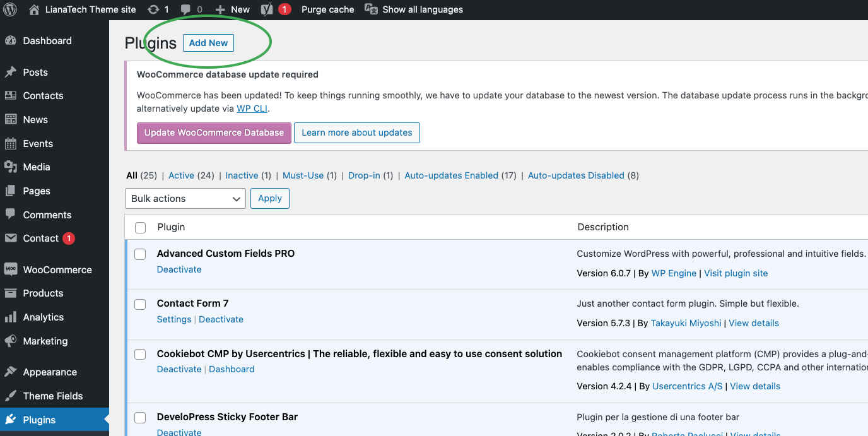The height and width of the screenshot is (436, 868).
Task: Open the WP CLI link
Action: coord(252,109)
